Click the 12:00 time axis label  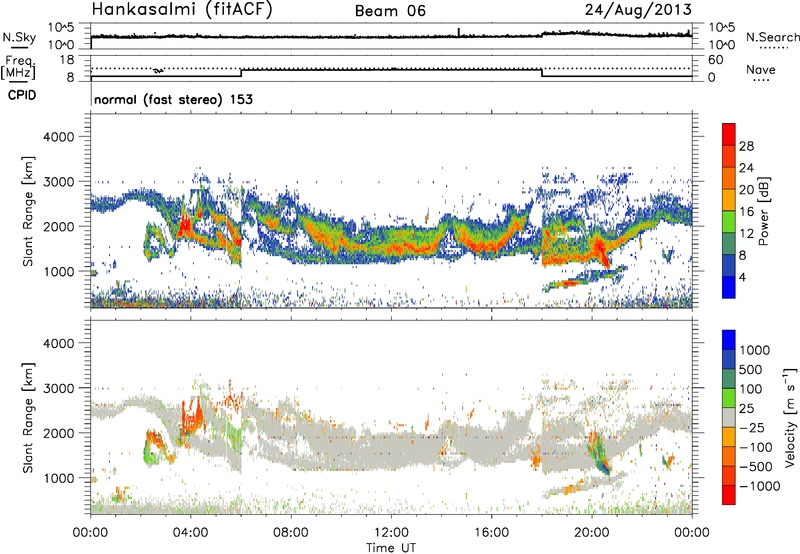point(391,533)
